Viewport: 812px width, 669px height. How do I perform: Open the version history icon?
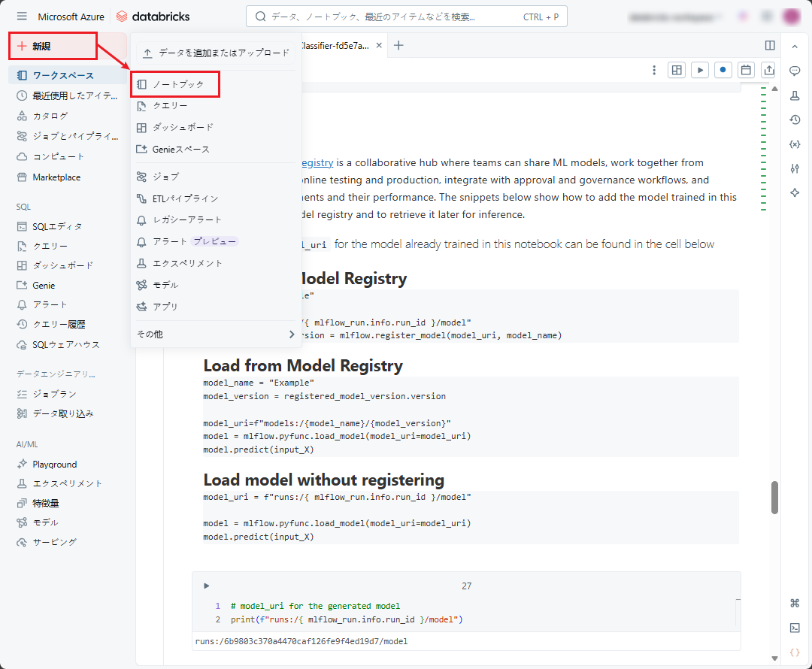[795, 120]
